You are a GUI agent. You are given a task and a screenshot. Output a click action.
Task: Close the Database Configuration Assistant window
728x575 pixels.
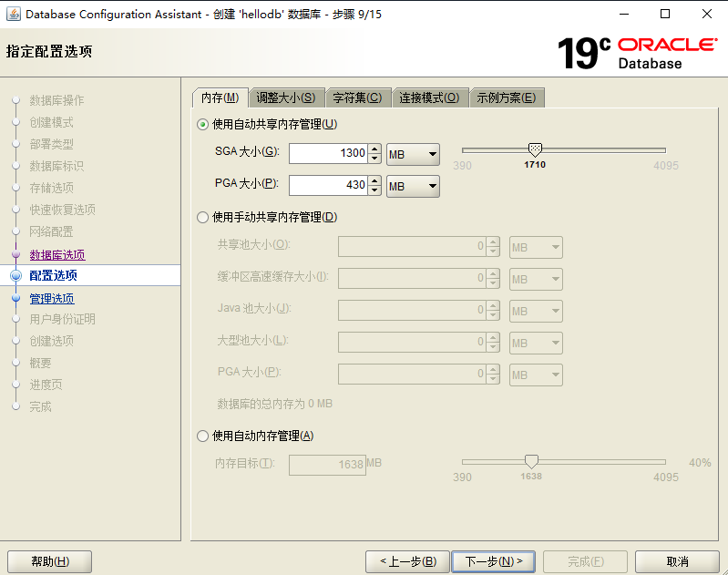[707, 14]
